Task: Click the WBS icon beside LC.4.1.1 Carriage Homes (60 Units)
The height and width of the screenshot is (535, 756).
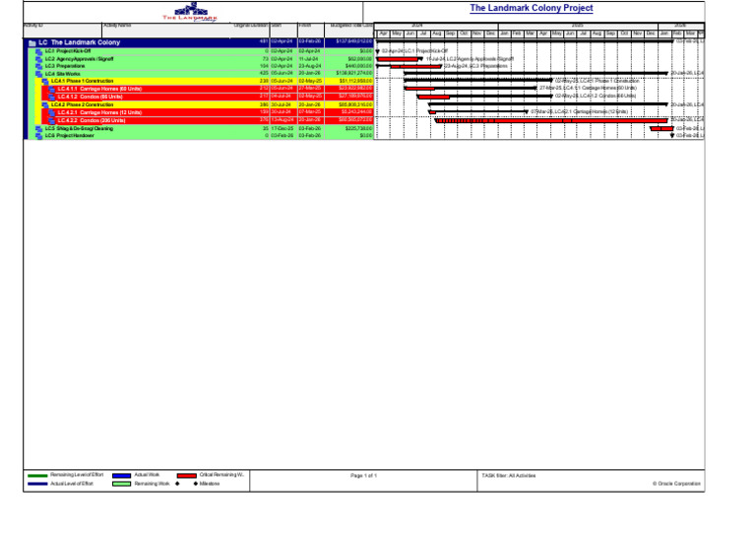Action: click(51, 90)
